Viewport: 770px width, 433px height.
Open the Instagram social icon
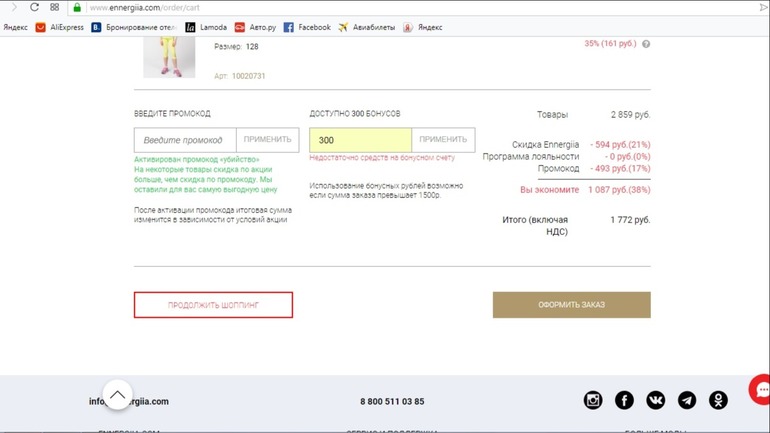coord(593,400)
